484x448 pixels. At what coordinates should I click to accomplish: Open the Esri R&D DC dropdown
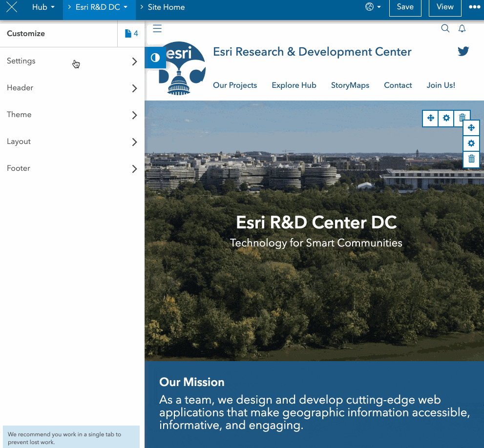(x=99, y=7)
